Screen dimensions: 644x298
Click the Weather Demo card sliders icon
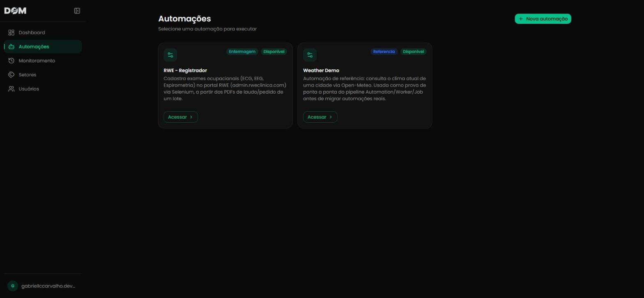310,55
